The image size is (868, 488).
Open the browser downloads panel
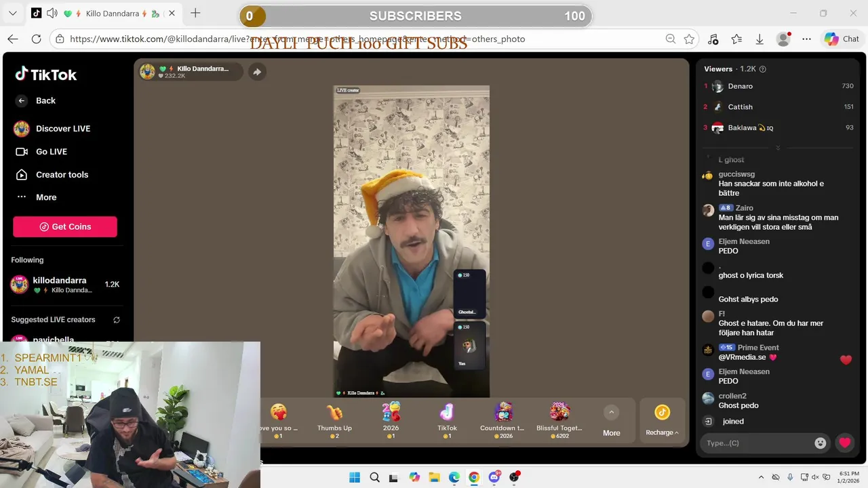759,39
